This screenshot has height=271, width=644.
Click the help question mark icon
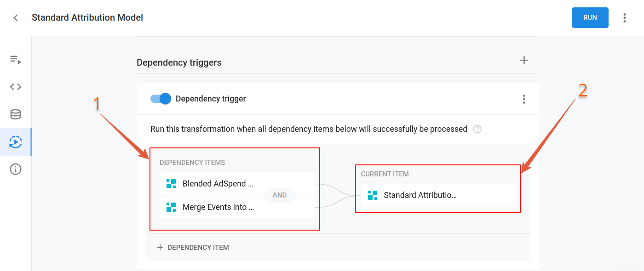coord(477,129)
